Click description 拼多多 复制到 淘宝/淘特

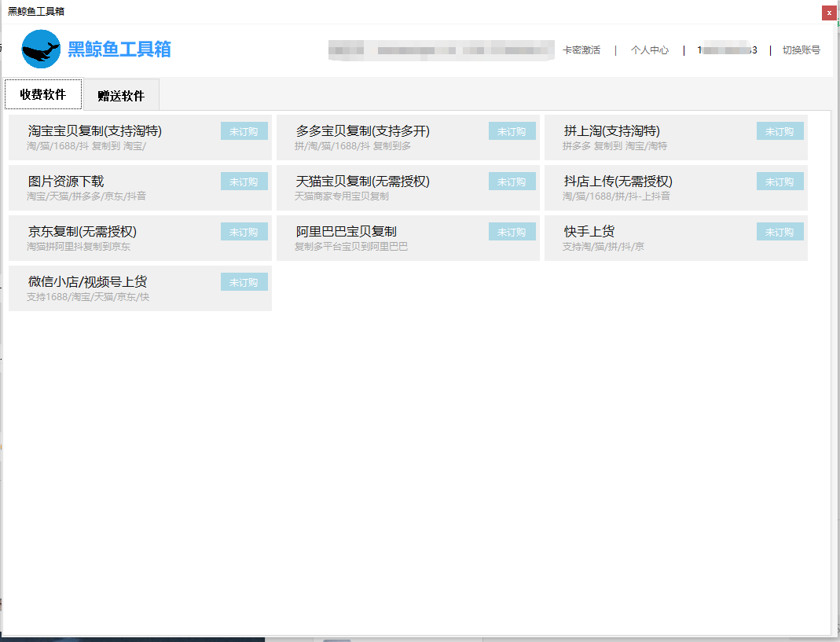point(614,145)
